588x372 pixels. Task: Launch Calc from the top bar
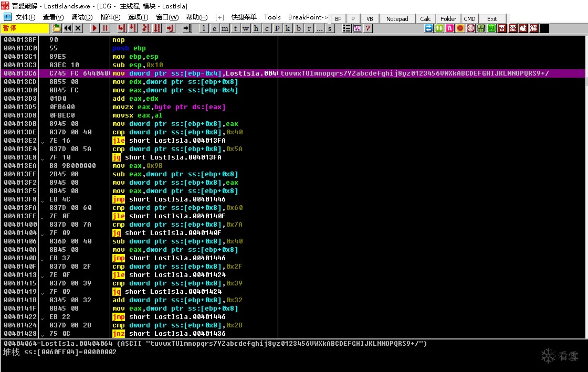pos(425,19)
